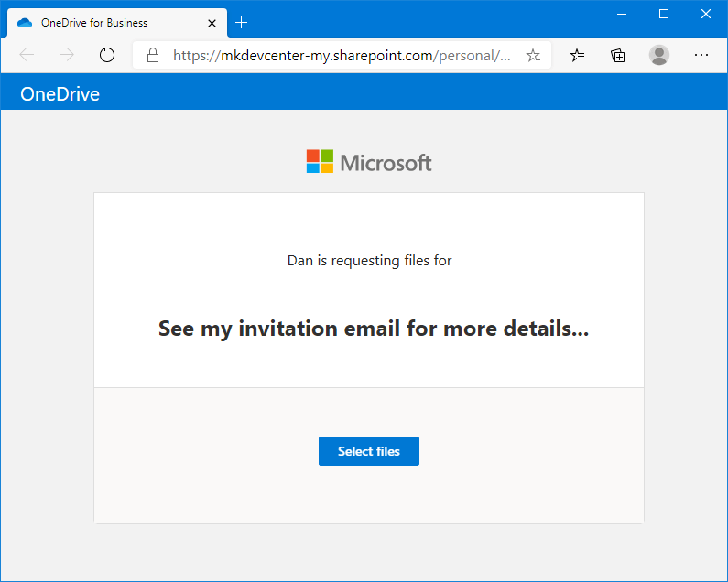Add page to favorites star icon
728x582 pixels.
[x=533, y=55]
